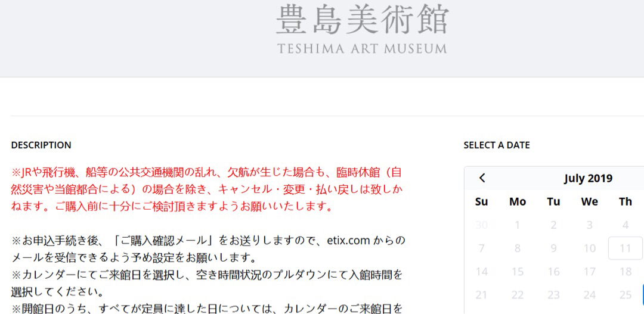Click the July 2019 month title
Viewport: 644px width, 314px height.
pos(588,178)
